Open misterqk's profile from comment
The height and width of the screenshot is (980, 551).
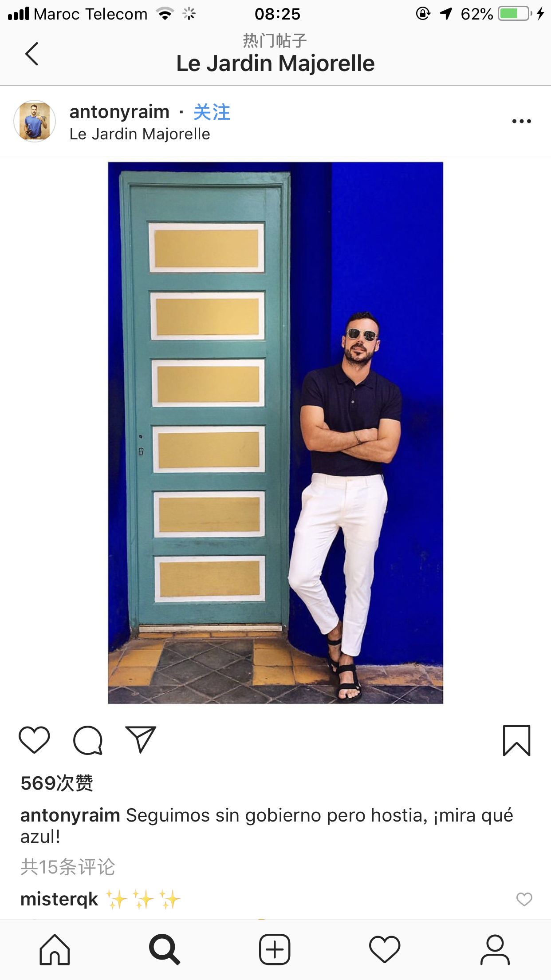(x=59, y=899)
